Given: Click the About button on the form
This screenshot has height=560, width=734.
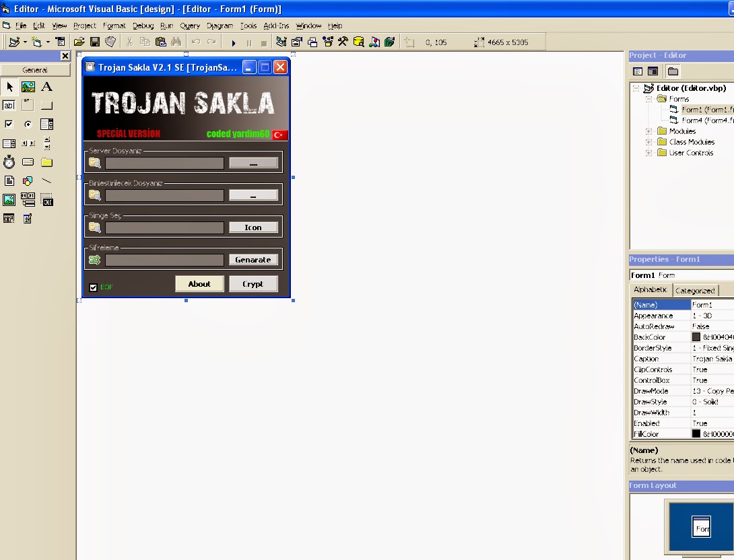Looking at the screenshot, I should click(199, 284).
